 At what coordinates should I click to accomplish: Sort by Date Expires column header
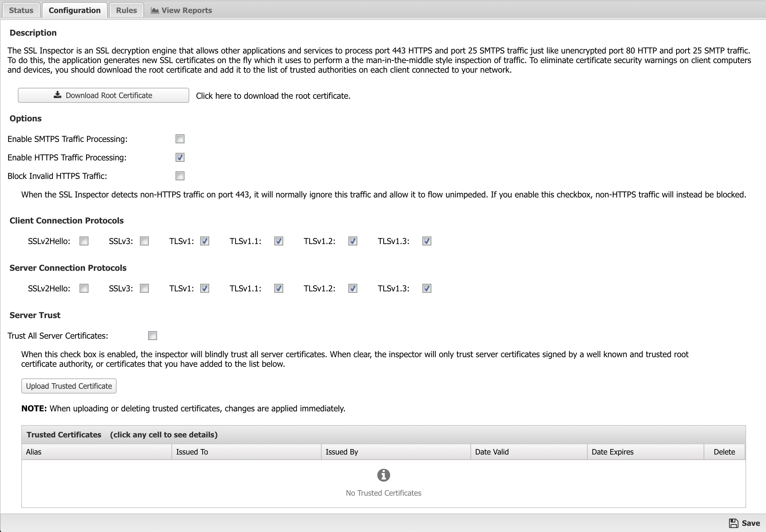646,452
